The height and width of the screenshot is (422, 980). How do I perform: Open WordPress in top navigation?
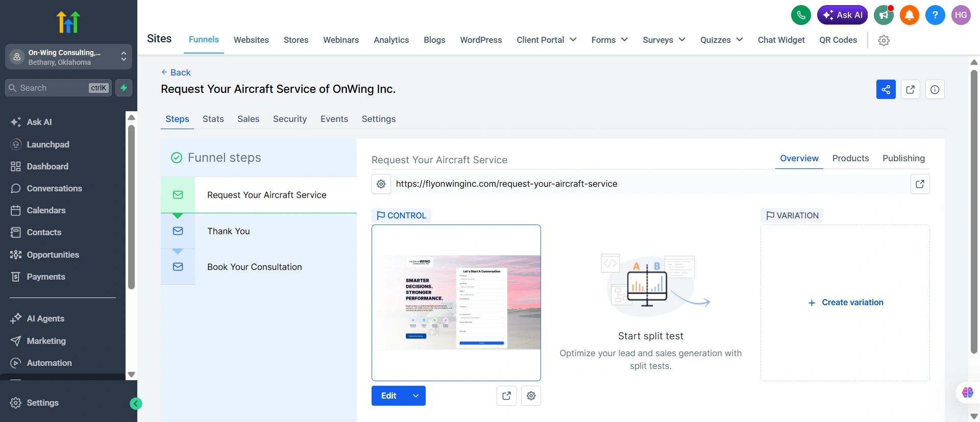481,40
